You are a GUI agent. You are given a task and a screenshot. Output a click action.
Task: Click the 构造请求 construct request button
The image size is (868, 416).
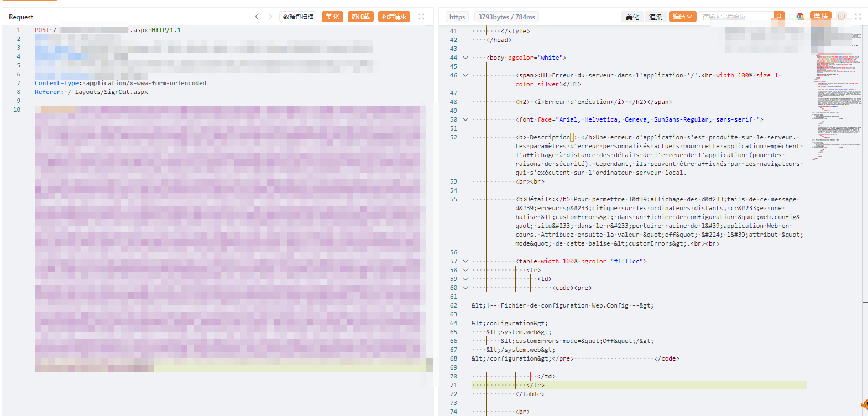[394, 17]
